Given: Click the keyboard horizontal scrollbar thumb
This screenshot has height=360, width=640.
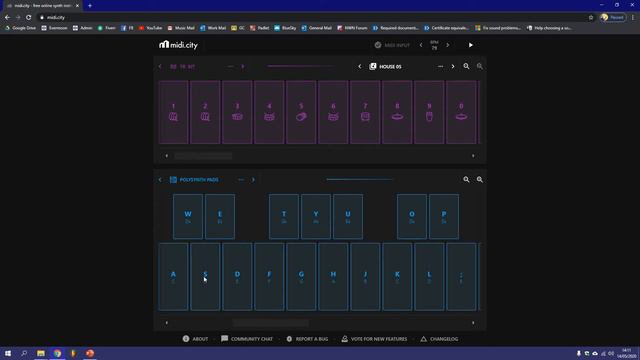Looking at the screenshot, I should (271, 323).
